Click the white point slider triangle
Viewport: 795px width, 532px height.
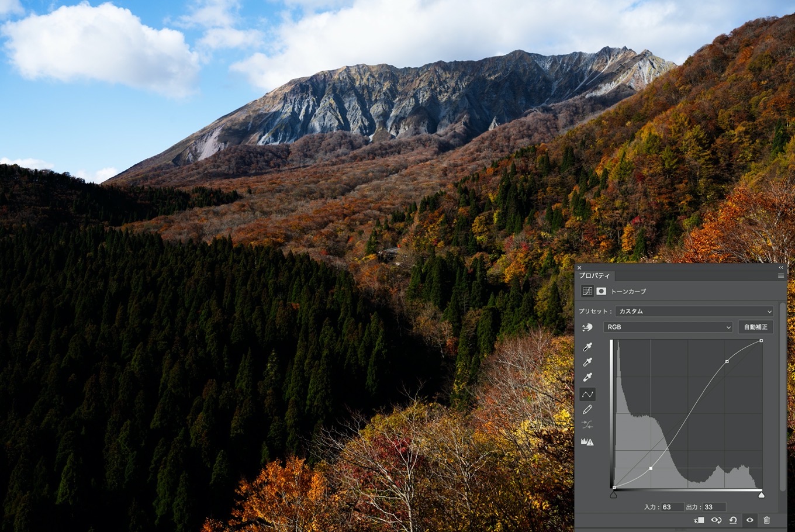tap(761, 495)
